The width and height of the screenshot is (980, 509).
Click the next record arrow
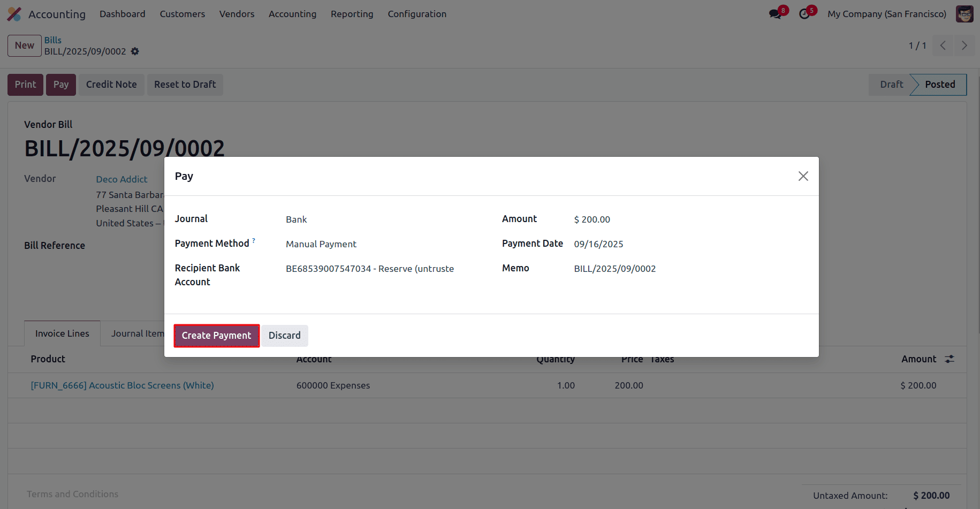[964, 45]
